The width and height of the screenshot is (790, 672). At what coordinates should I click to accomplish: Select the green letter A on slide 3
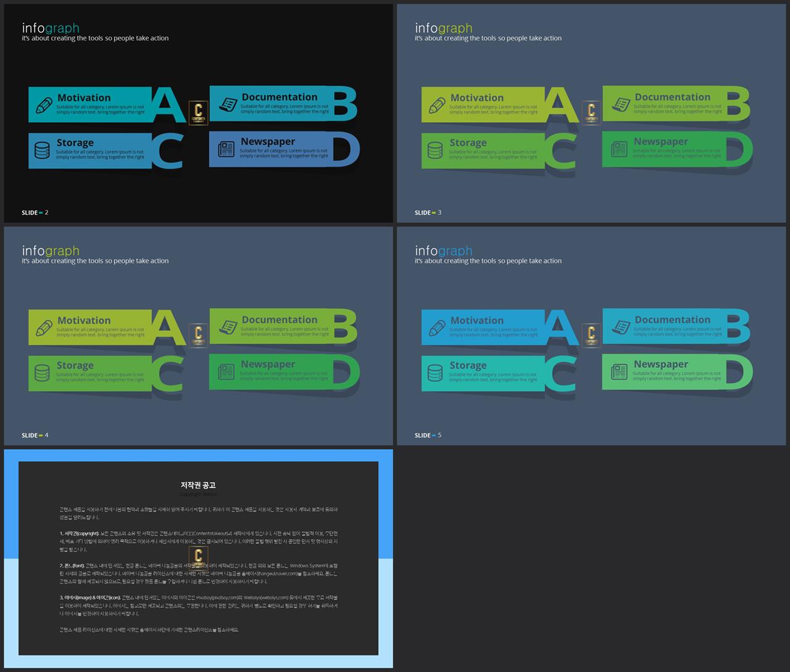[561, 104]
